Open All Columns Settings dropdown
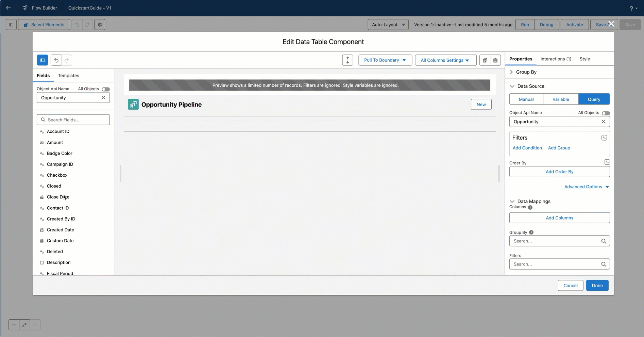 (x=445, y=60)
